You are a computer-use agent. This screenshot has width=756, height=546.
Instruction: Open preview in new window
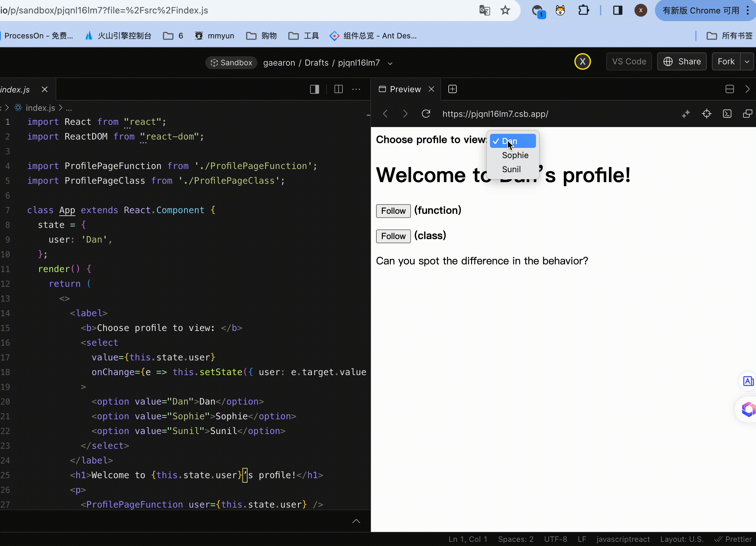pos(747,114)
